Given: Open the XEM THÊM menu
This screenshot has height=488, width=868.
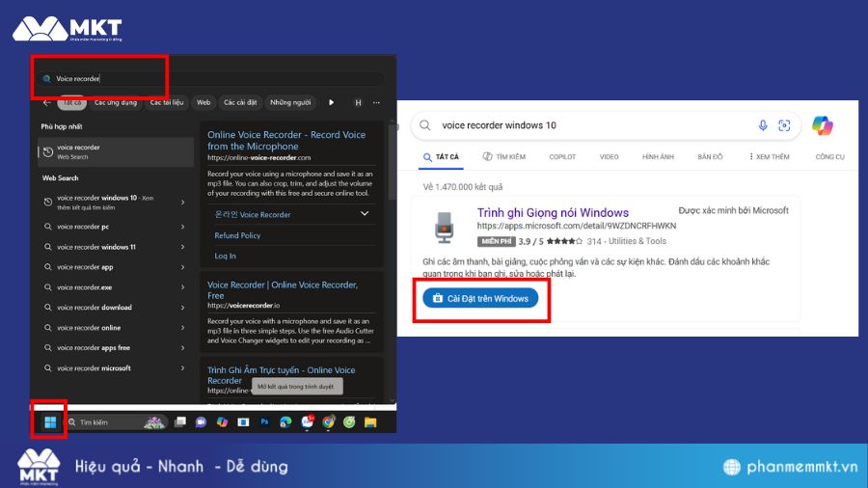Looking at the screenshot, I should [x=769, y=157].
